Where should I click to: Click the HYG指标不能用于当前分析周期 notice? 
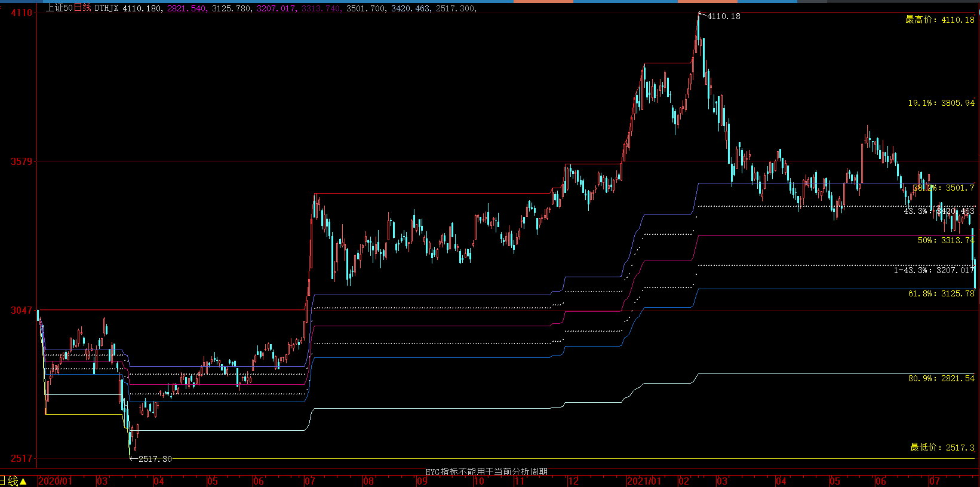(486, 472)
